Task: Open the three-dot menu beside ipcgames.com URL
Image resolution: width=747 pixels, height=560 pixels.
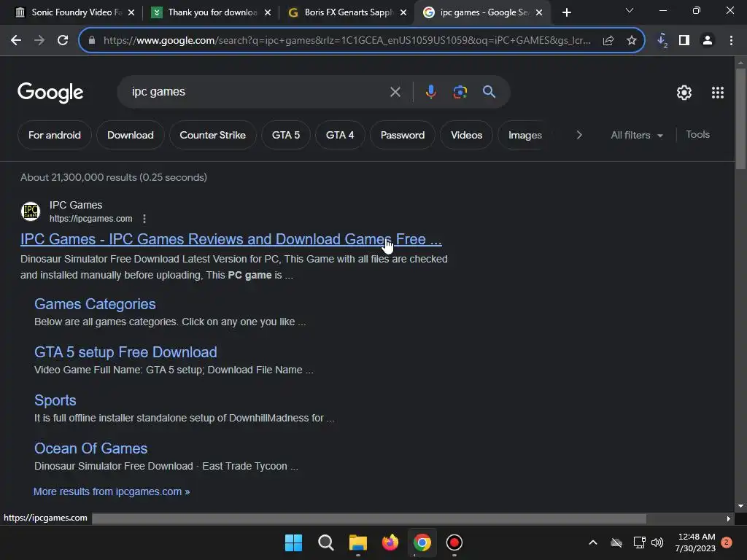Action: click(144, 219)
